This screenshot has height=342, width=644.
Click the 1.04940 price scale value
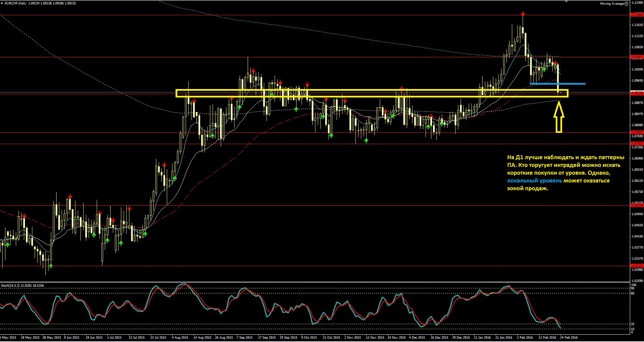(x=637, y=214)
